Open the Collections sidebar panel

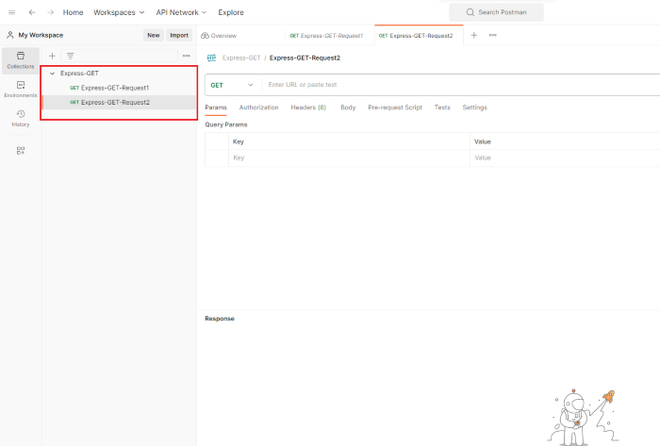[20, 60]
